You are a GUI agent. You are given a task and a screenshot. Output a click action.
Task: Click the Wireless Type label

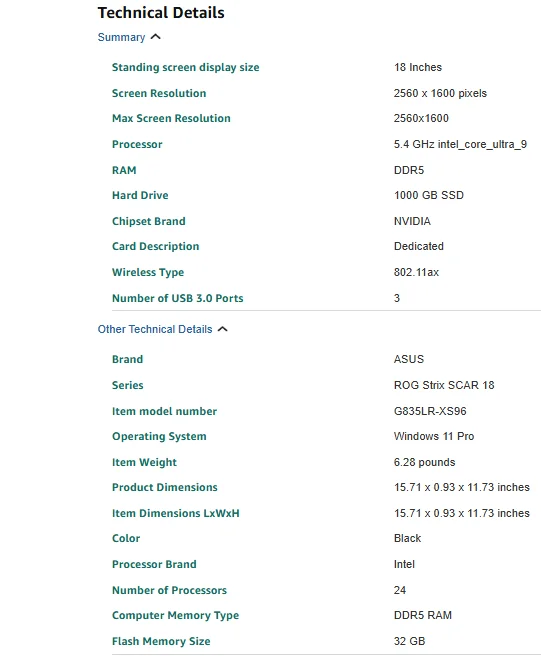148,272
